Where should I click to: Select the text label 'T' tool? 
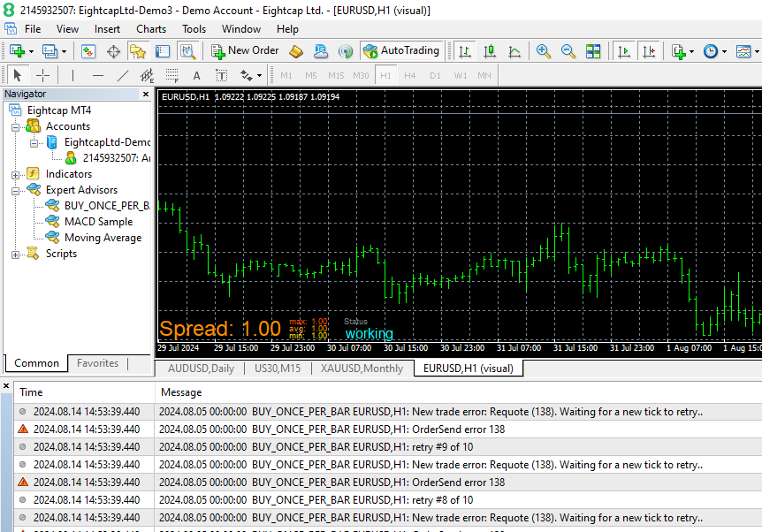point(222,75)
